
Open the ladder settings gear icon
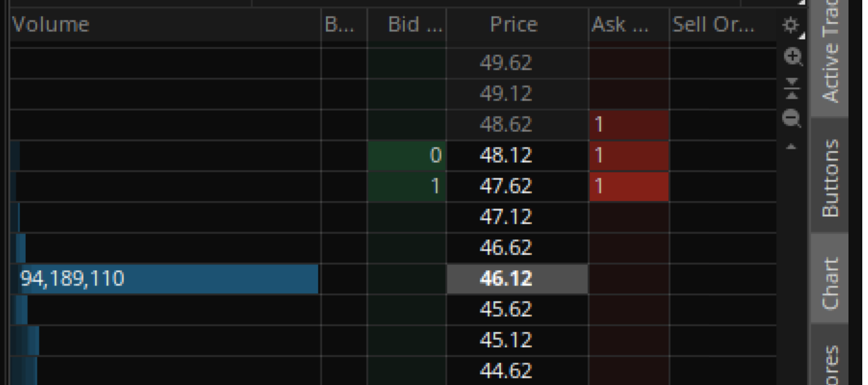click(791, 25)
